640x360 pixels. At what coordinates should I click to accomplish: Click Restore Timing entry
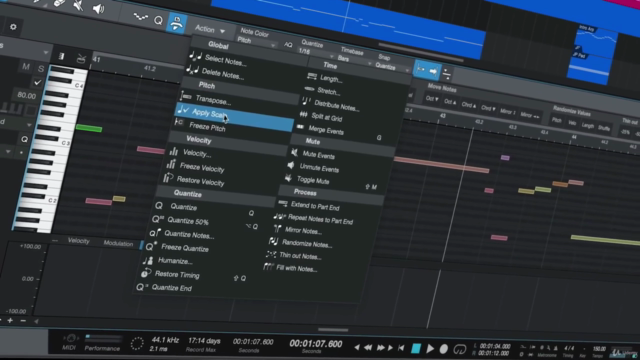pyautogui.click(x=177, y=274)
